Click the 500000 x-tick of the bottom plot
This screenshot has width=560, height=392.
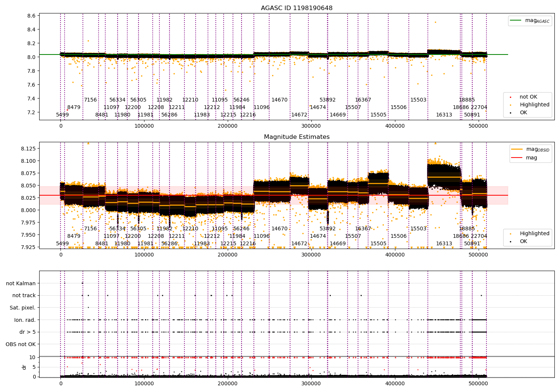[478, 383]
